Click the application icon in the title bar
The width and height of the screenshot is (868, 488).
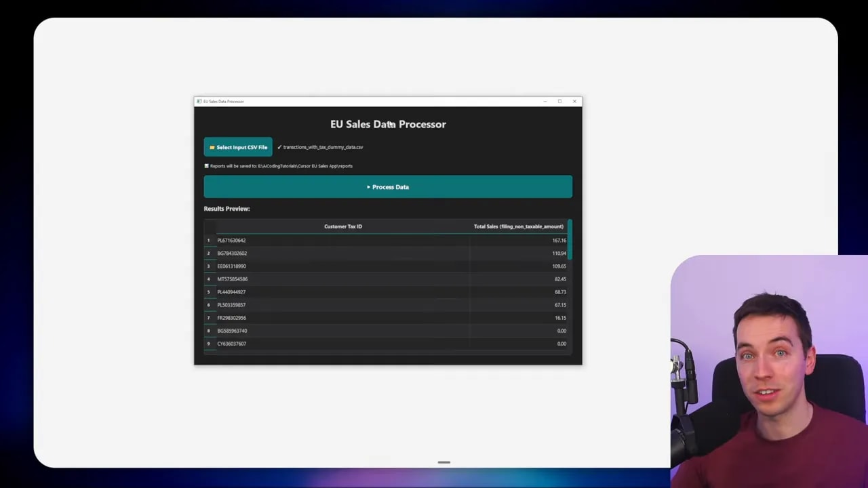pos(199,101)
